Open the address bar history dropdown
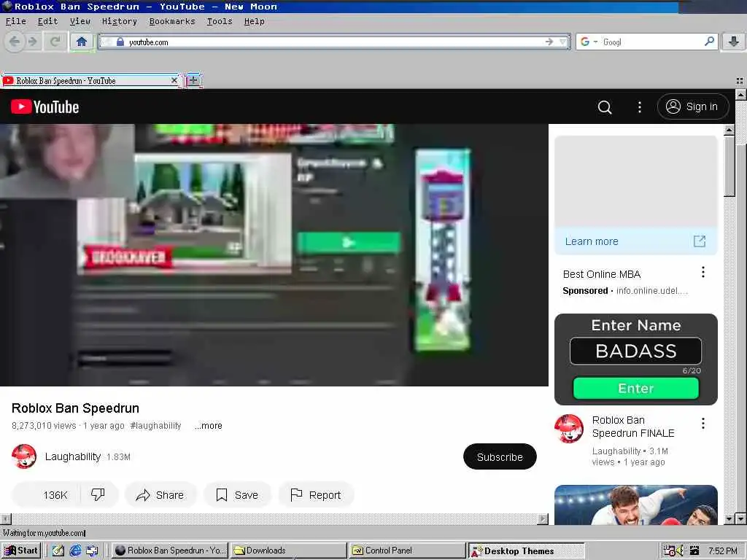 (x=563, y=42)
